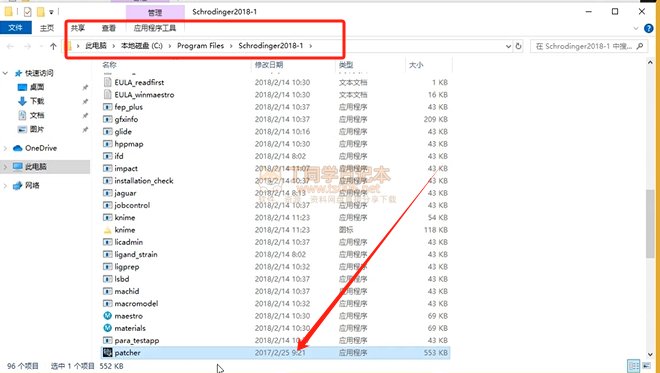
Task: Select 网络 in the navigation pane
Action: coord(32,185)
